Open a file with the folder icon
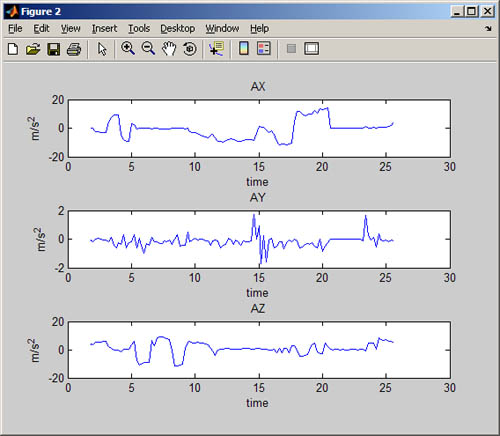This screenshot has width=500, height=436. pos(33,49)
